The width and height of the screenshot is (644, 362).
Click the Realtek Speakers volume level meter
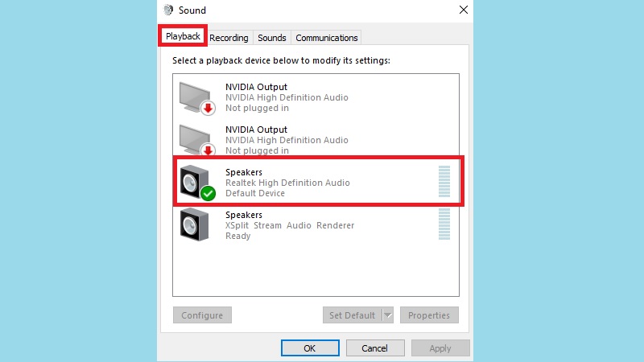coord(444,182)
